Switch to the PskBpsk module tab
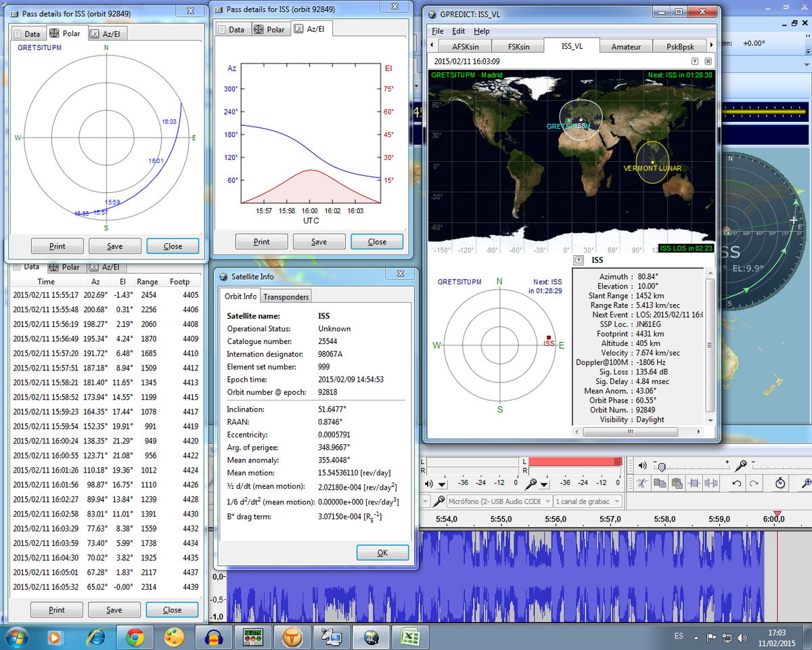Image resolution: width=812 pixels, height=650 pixels. (x=679, y=46)
